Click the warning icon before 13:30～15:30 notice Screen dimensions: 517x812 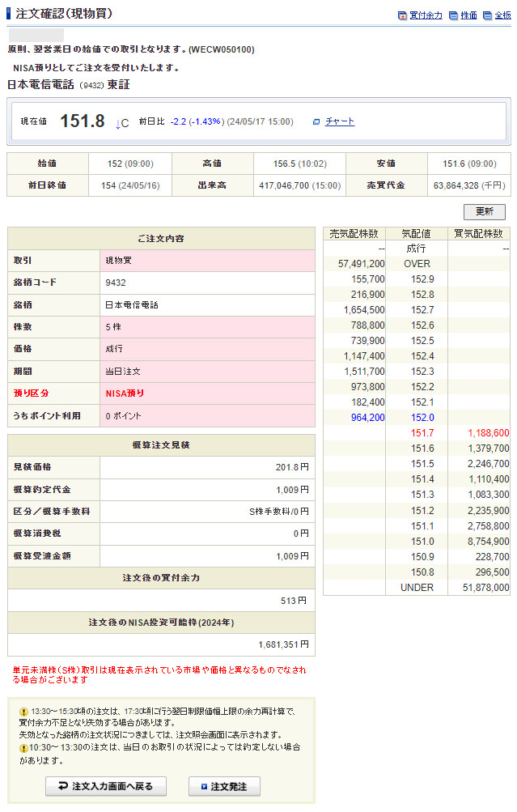pyautogui.click(x=23, y=711)
